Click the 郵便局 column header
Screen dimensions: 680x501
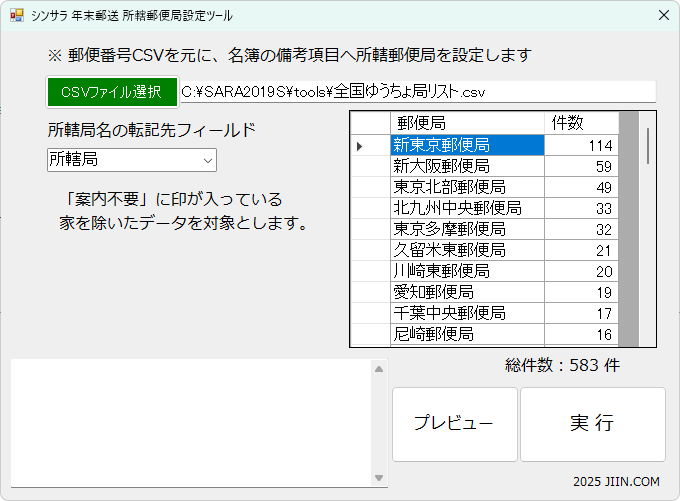pyautogui.click(x=467, y=122)
